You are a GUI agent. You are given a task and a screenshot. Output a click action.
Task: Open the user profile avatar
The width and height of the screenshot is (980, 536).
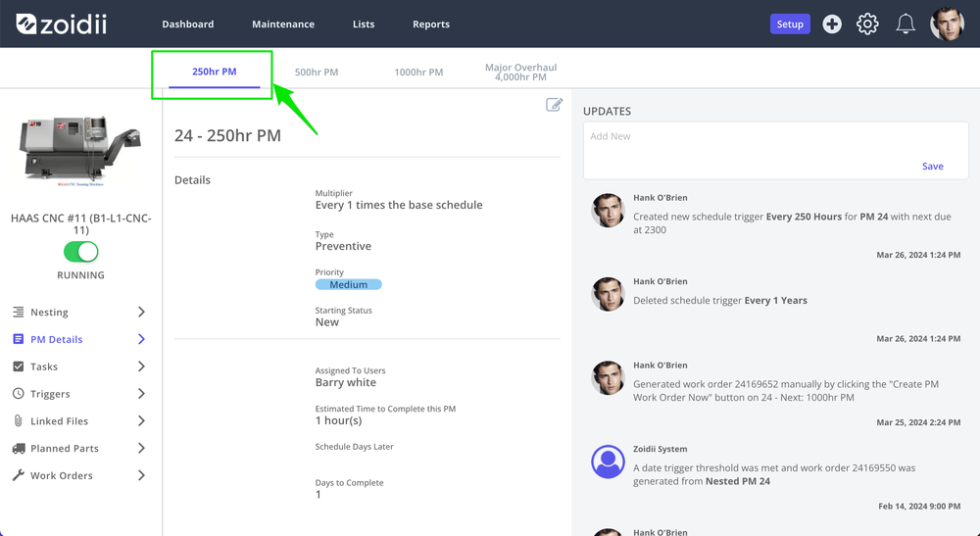pyautogui.click(x=947, y=24)
